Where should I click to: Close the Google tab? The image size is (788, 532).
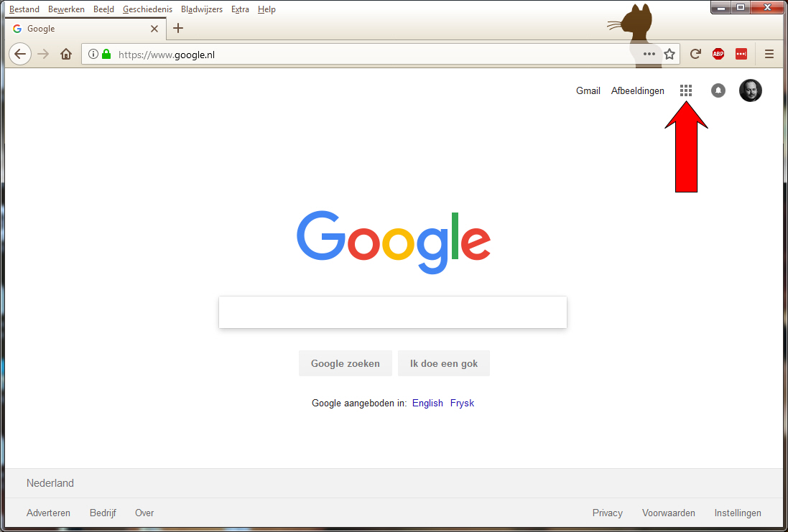(154, 29)
